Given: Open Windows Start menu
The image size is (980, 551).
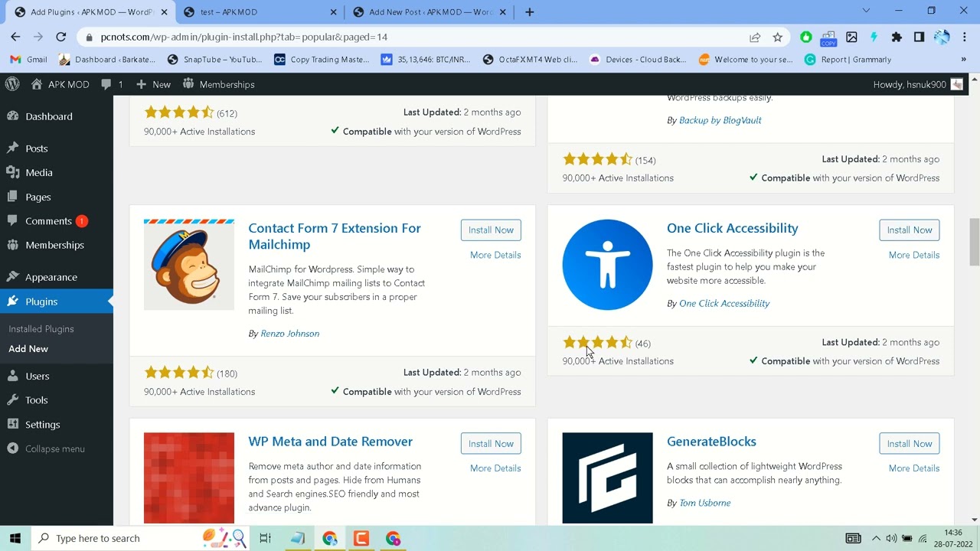Looking at the screenshot, I should pyautogui.click(x=15, y=538).
